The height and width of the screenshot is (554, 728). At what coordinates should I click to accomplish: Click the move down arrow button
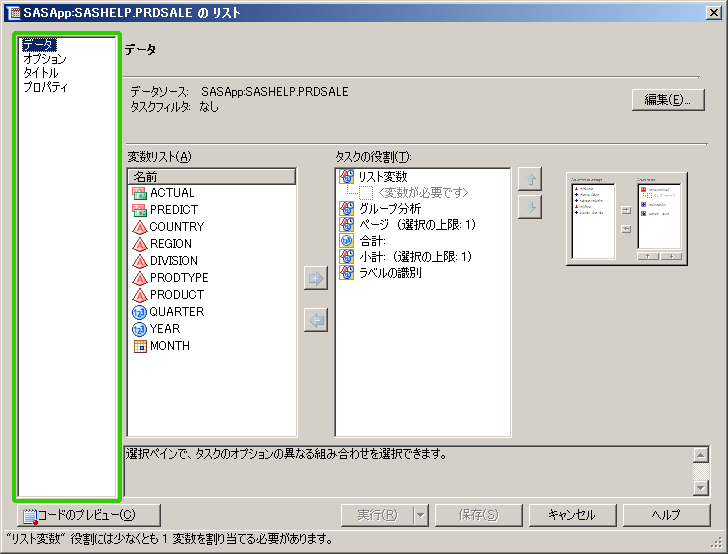tap(530, 207)
